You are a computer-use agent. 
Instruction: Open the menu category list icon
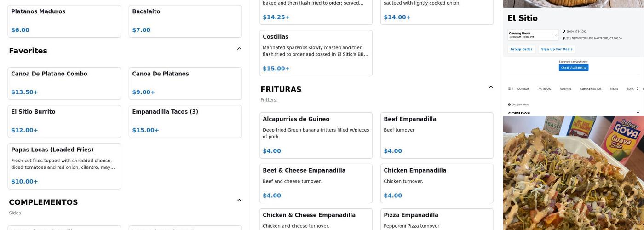point(509,89)
